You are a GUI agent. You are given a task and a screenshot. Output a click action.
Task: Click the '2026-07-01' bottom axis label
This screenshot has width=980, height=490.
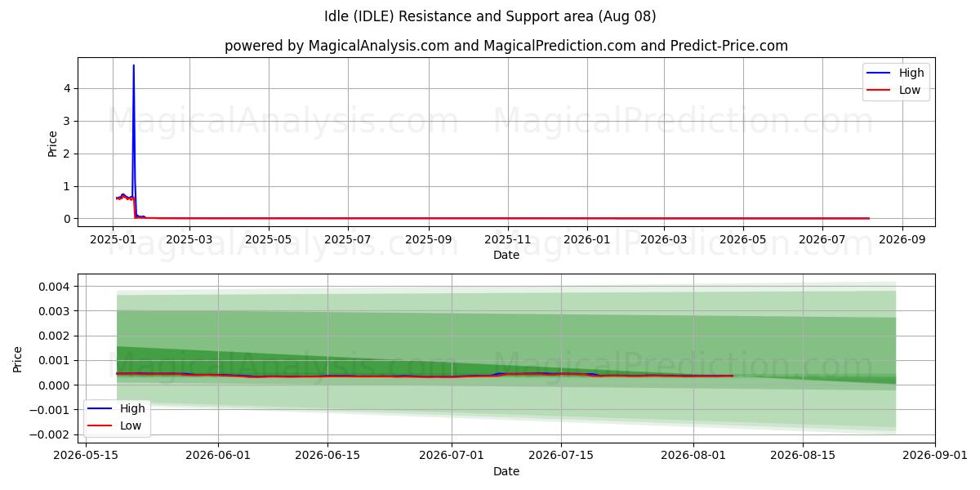452,457
